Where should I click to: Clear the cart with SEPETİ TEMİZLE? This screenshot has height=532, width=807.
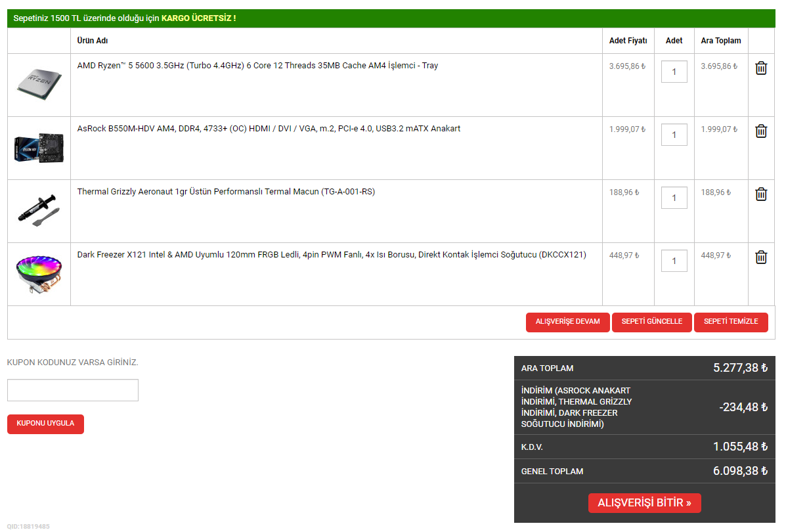(731, 322)
